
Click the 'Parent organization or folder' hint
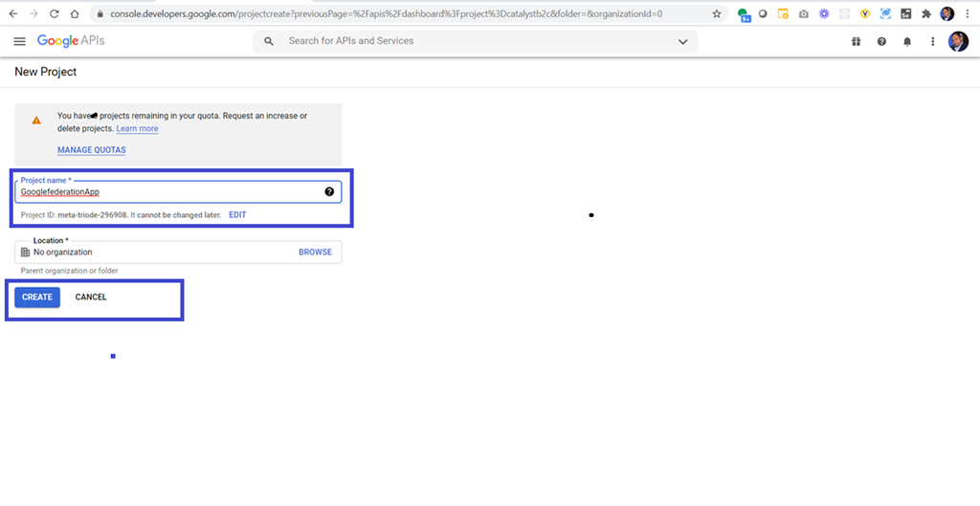pyautogui.click(x=69, y=271)
